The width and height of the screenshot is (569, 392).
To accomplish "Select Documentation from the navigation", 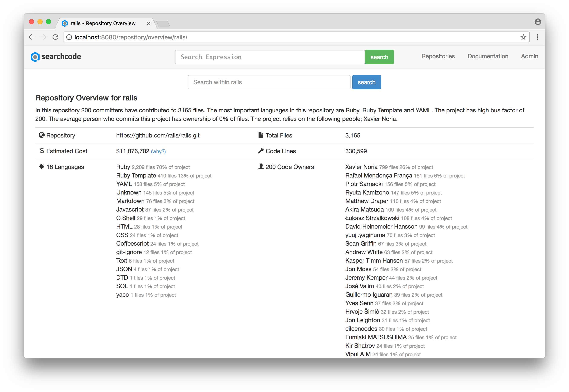I will click(x=488, y=56).
